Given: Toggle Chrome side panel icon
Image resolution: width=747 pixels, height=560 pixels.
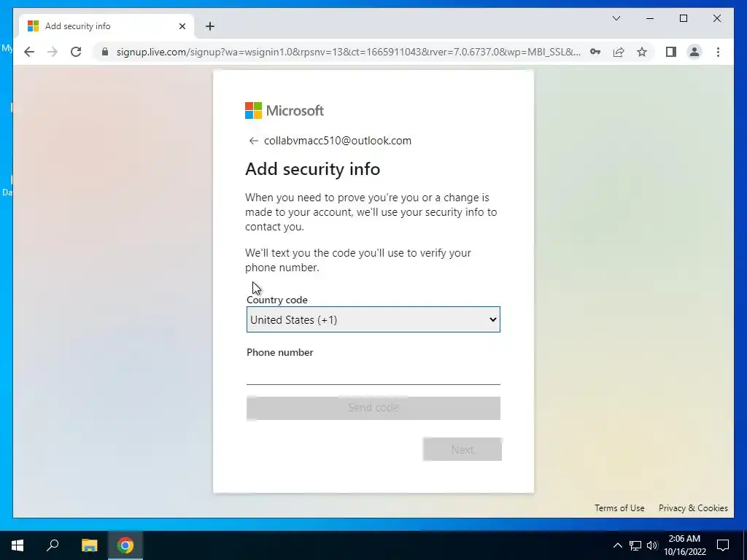Looking at the screenshot, I should pos(671,52).
